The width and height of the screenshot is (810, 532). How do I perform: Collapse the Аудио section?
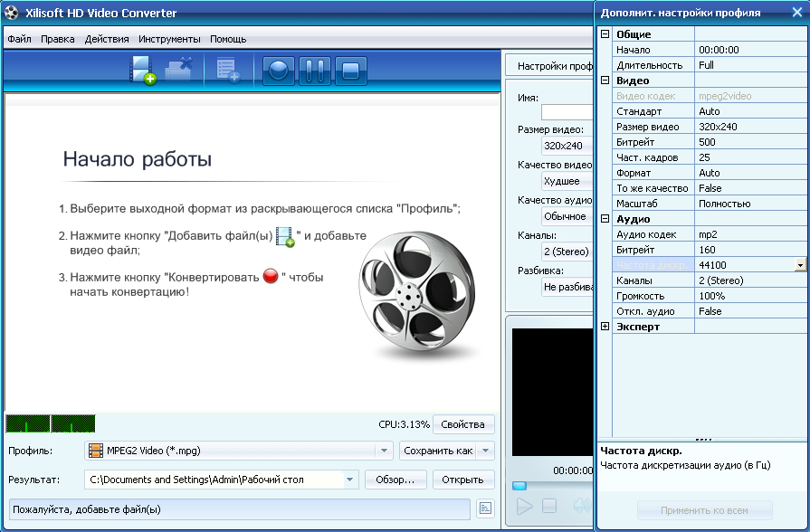605,218
